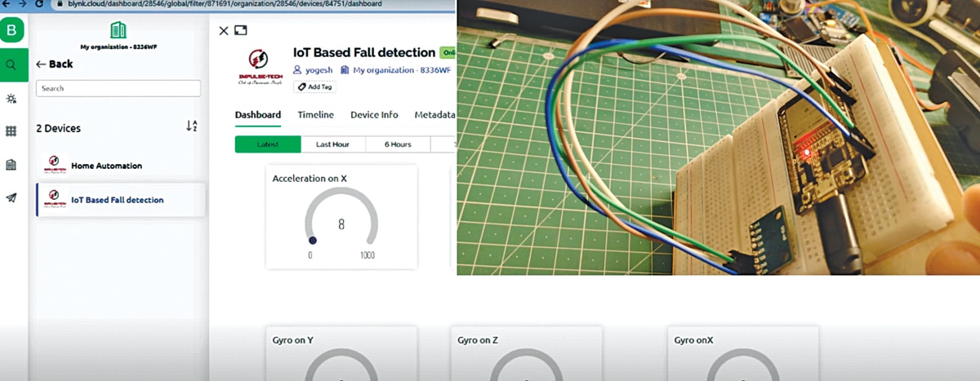980x381 pixels.
Task: Open the search icon in the sidebar
Action: [x=11, y=64]
